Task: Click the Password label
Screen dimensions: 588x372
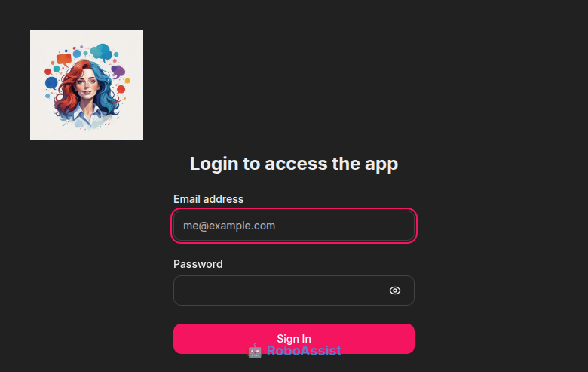Action: (x=198, y=264)
